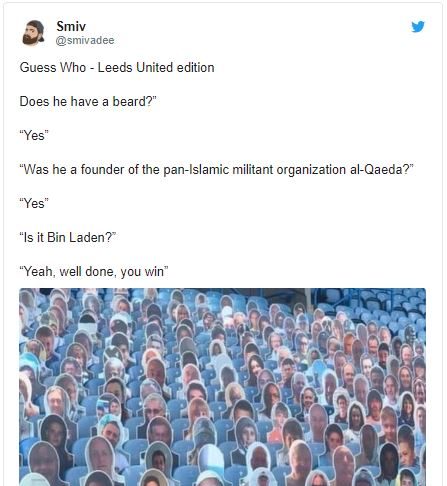Open the Smiv display name link
The height and width of the screenshot is (486, 447).
pyautogui.click(x=71, y=26)
